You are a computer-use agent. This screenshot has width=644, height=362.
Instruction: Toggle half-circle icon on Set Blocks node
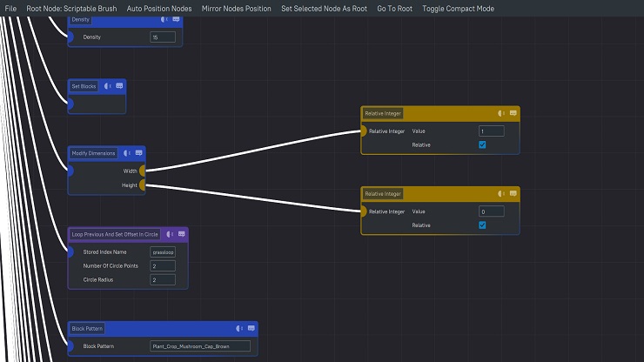108,86
